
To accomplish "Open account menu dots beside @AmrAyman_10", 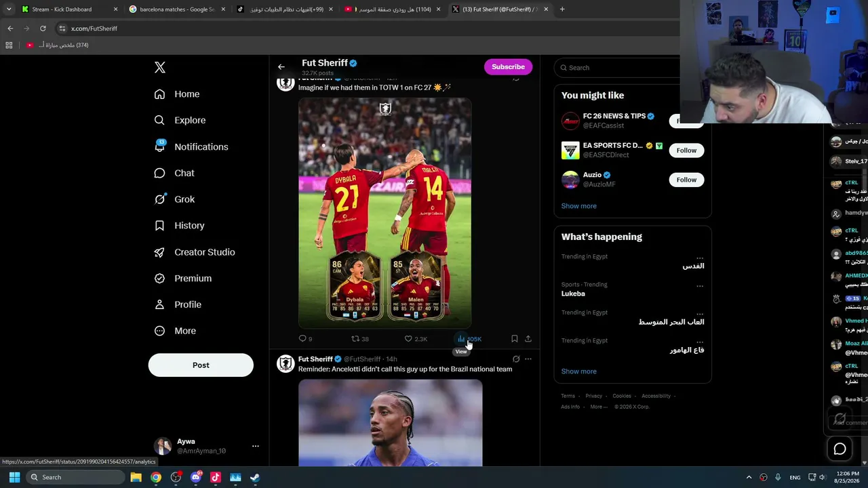I will pos(256,446).
